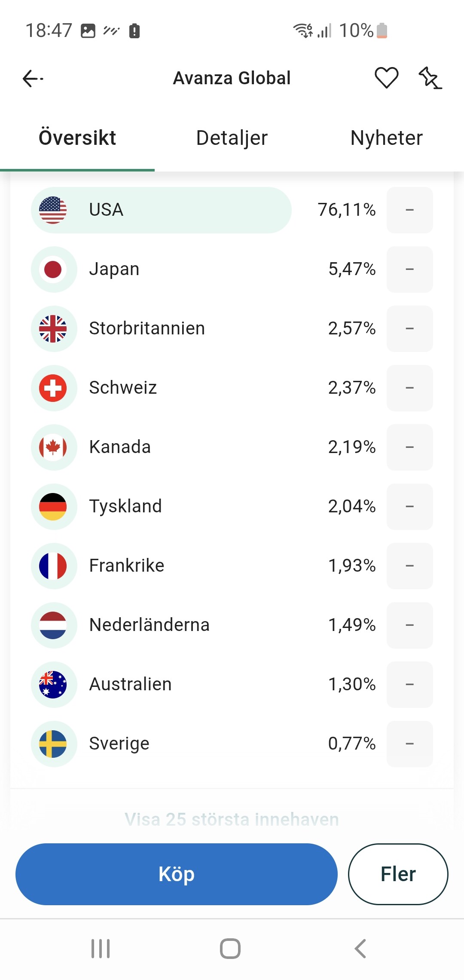Switch to the Detaljer tab
Image resolution: width=464 pixels, height=980 pixels.
click(232, 138)
